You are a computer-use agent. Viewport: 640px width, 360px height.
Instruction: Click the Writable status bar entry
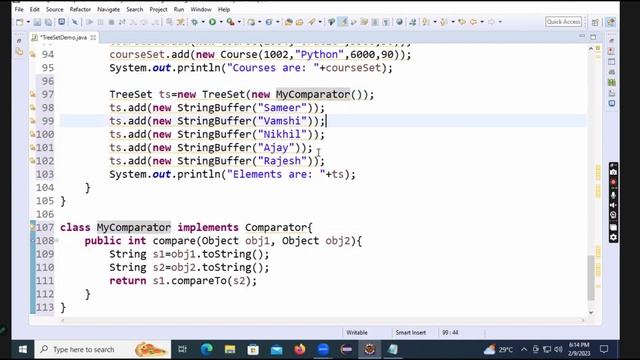coord(357,333)
